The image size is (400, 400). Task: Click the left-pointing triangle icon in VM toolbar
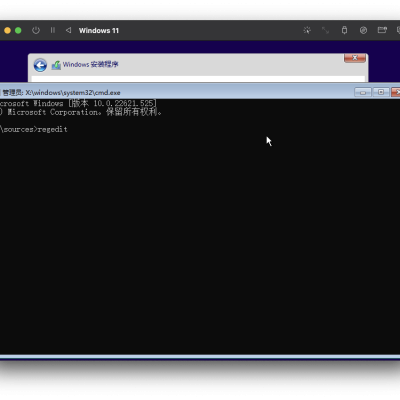point(68,30)
